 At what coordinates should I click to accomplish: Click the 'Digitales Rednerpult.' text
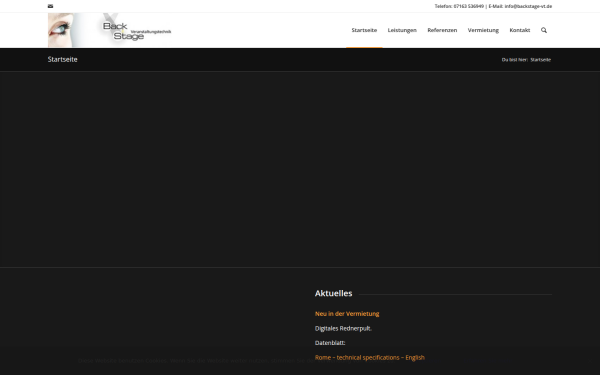pos(343,328)
